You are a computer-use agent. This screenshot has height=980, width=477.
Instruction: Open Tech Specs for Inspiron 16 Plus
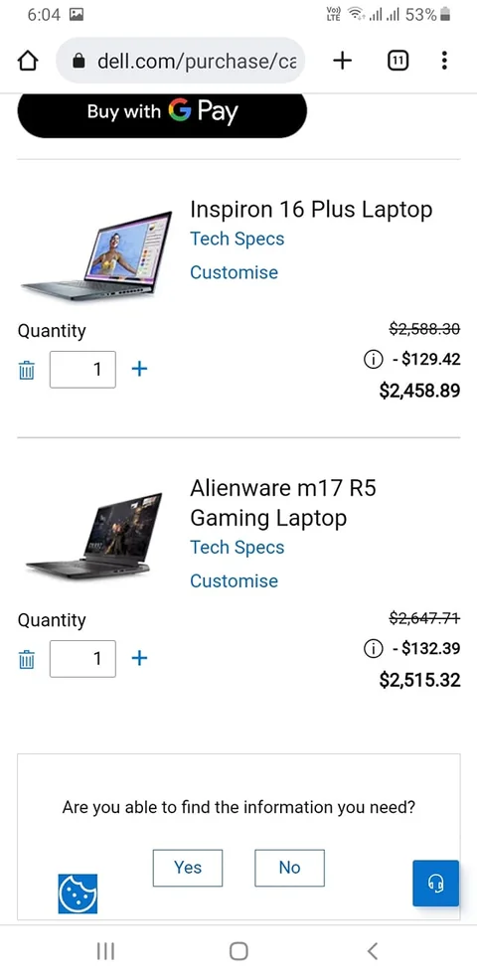237,239
